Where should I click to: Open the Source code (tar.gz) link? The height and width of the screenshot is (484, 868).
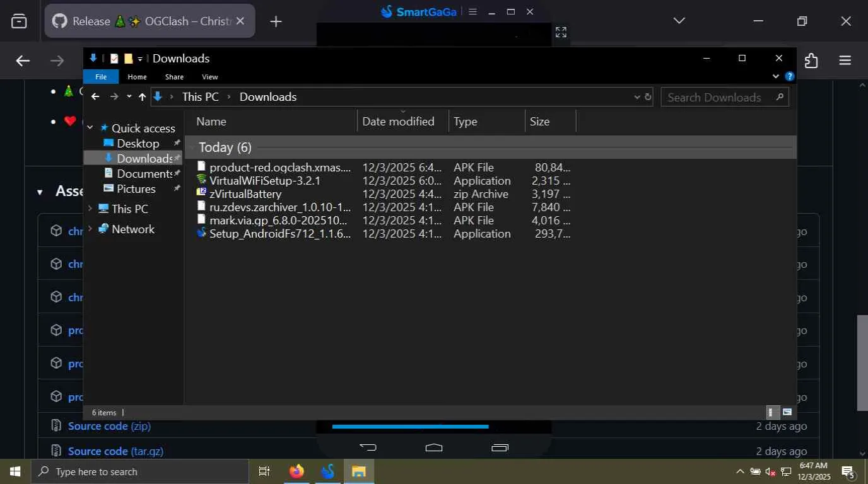[115, 451]
